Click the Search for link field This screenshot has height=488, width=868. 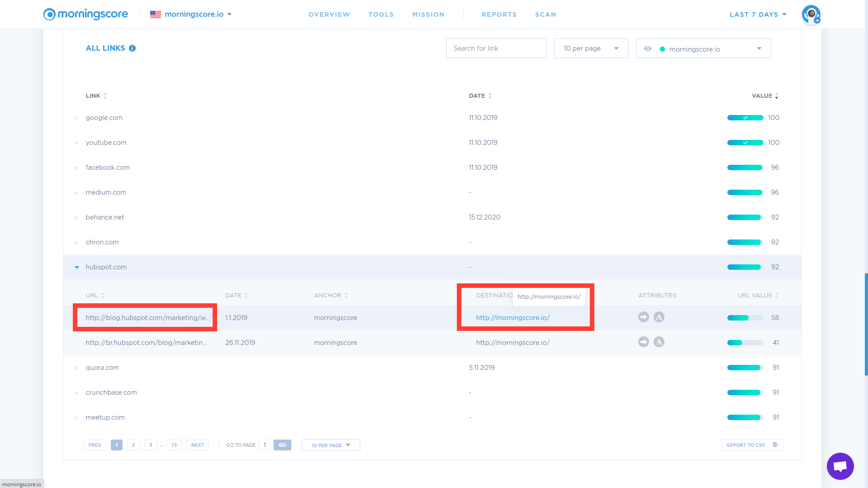(x=496, y=48)
